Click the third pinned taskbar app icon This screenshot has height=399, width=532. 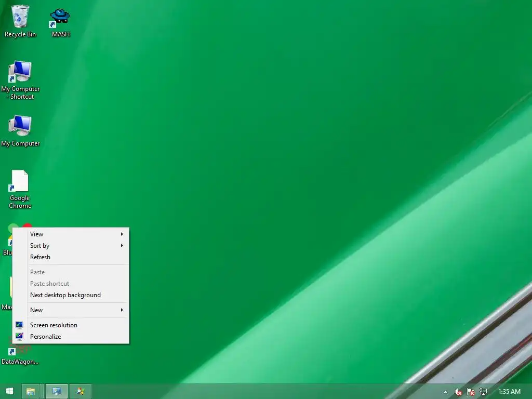pyautogui.click(x=81, y=392)
